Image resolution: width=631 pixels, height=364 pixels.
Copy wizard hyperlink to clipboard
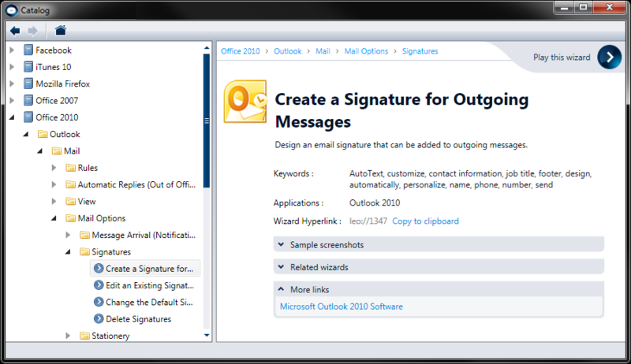click(x=425, y=221)
